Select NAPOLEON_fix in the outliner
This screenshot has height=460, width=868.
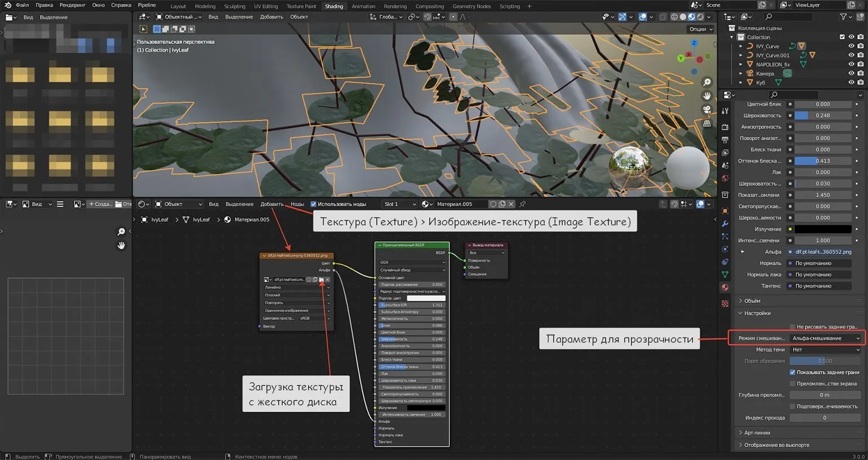click(772, 64)
